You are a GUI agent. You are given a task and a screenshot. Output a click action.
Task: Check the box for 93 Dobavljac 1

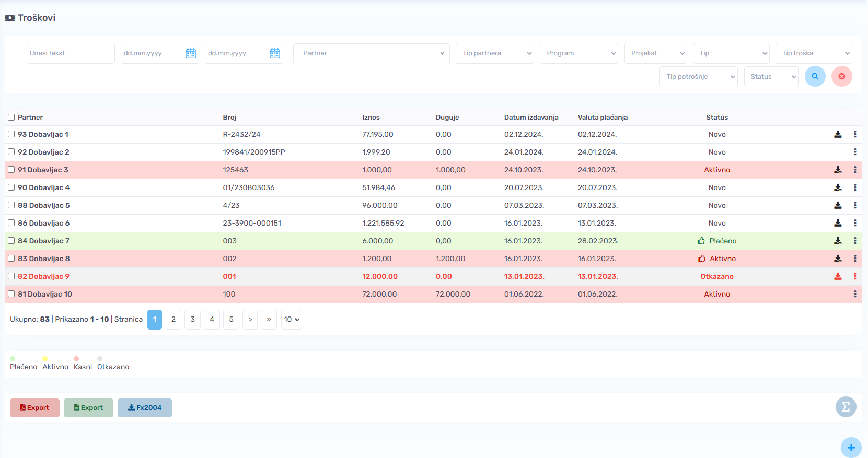tap(11, 134)
